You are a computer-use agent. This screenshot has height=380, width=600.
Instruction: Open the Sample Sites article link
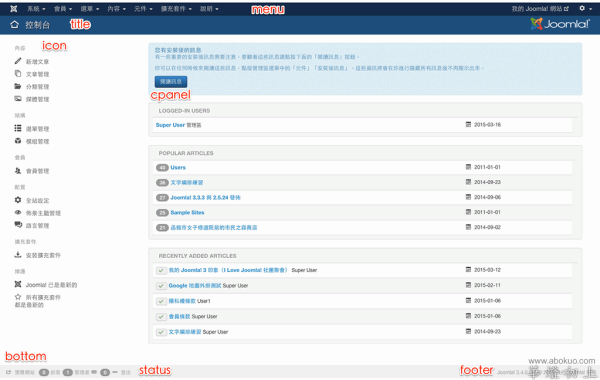pos(187,212)
